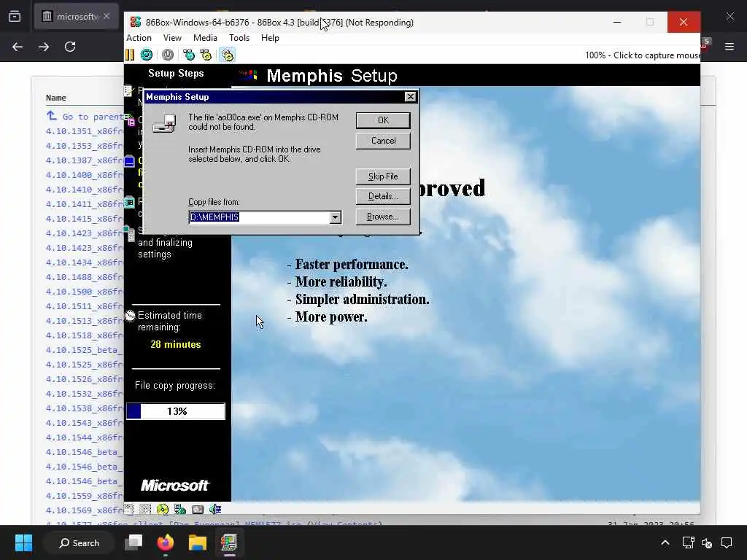Click the Firefox view icon left of tabs
The width and height of the screenshot is (747, 560).
click(x=15, y=17)
